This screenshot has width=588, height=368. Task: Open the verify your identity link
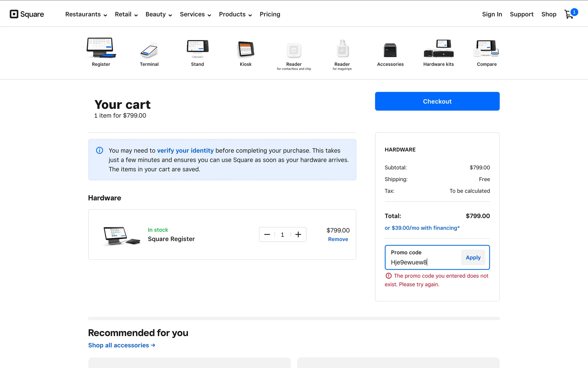(x=185, y=151)
